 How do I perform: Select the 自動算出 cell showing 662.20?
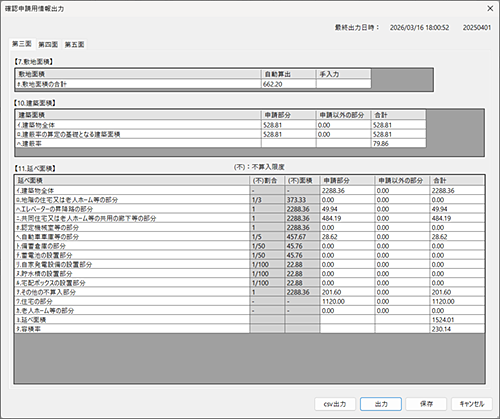(x=289, y=84)
